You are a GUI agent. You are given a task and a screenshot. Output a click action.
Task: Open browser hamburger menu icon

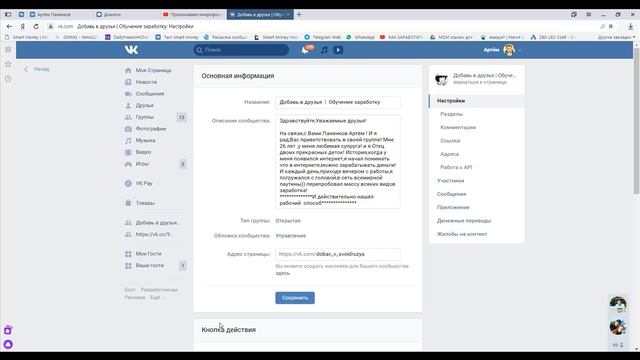589,14
